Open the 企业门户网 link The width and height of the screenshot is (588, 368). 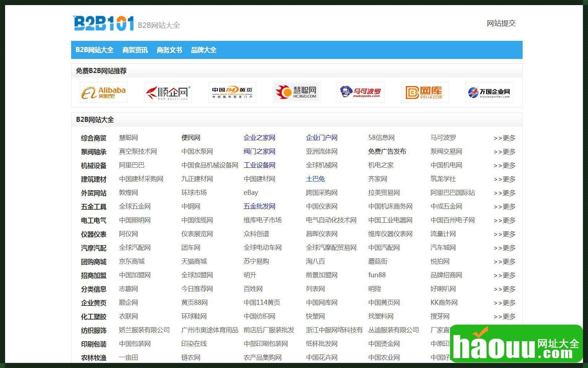tap(322, 138)
